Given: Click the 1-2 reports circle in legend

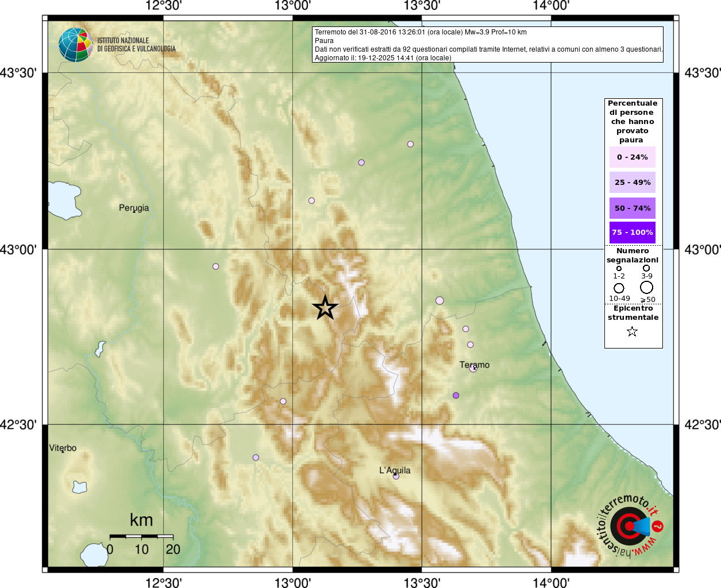Looking at the screenshot, I should click(x=619, y=269).
